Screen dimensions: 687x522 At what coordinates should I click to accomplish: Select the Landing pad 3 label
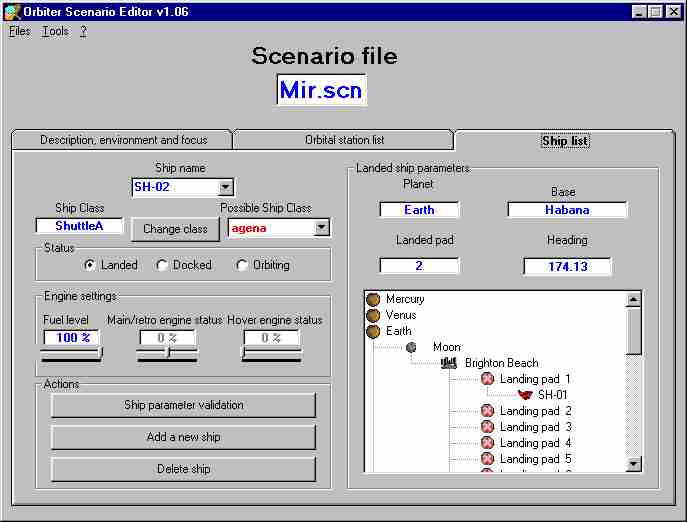535,427
